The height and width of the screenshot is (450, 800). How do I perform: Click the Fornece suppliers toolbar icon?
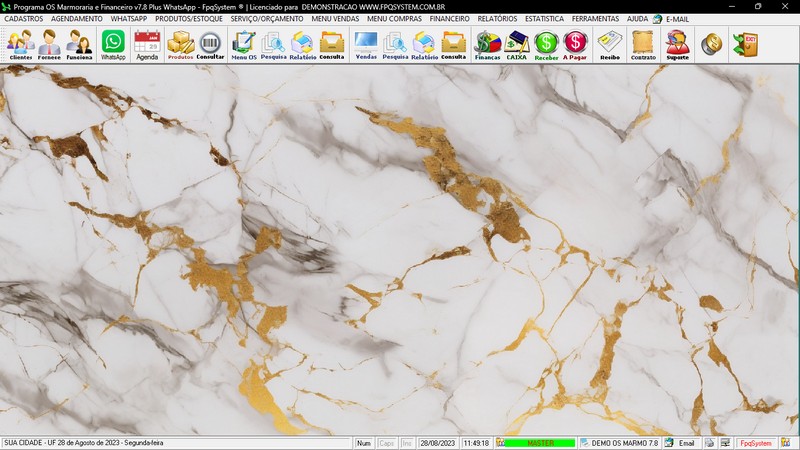tap(49, 45)
